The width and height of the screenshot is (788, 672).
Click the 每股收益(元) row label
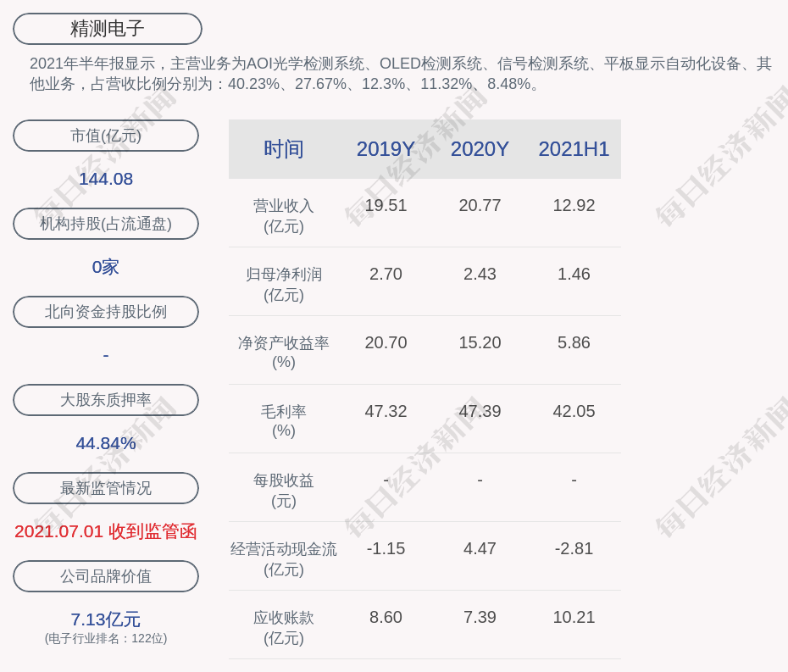click(x=284, y=491)
